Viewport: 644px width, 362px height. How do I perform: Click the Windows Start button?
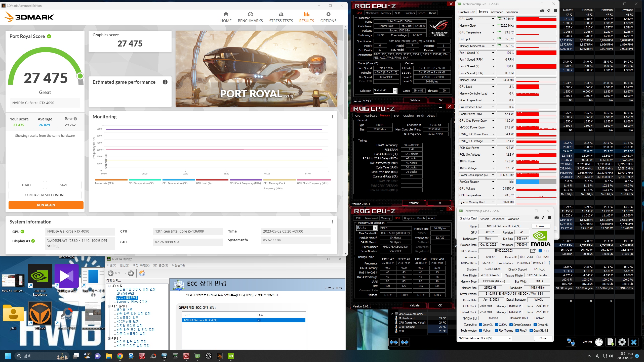[x=8, y=356]
